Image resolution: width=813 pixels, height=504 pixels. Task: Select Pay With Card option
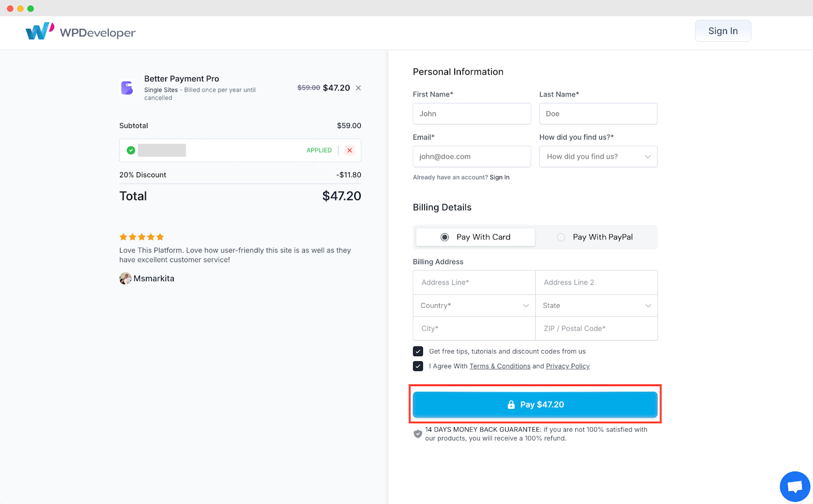tap(475, 237)
